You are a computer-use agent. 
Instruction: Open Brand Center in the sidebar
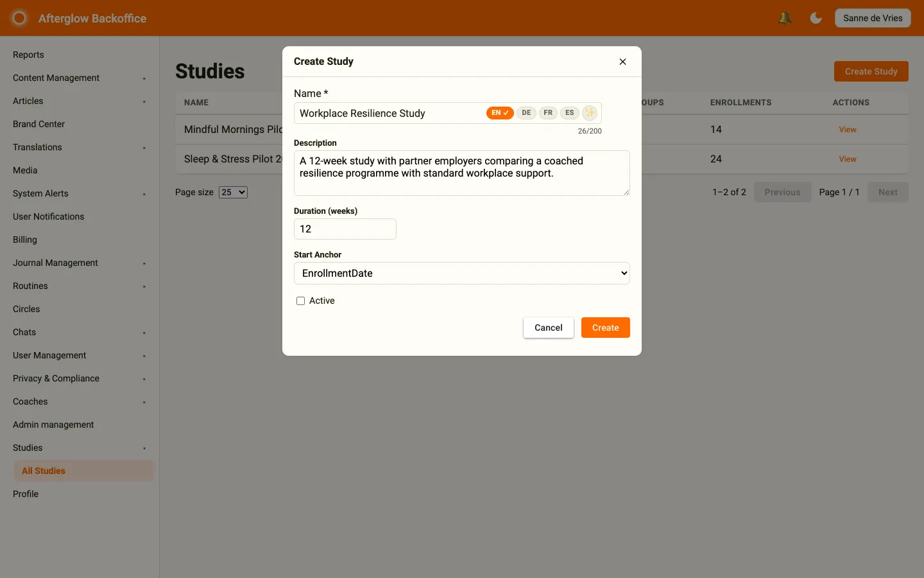80,124
